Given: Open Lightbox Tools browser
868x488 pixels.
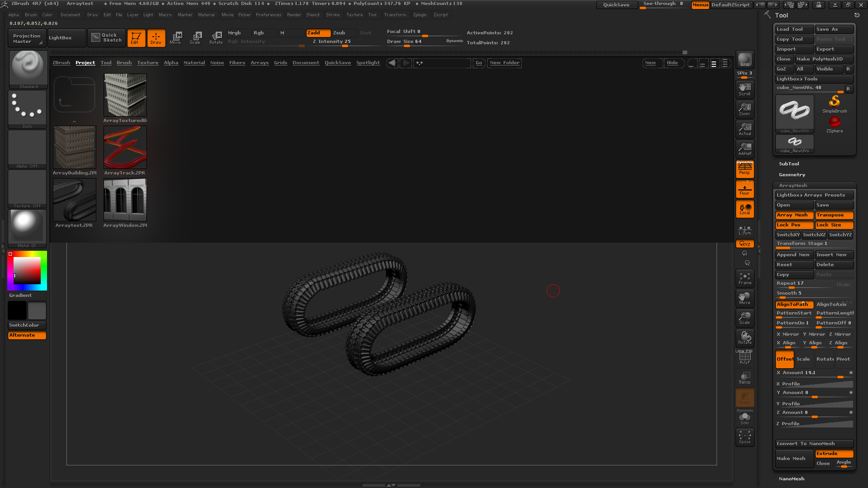Looking at the screenshot, I should [814, 79].
